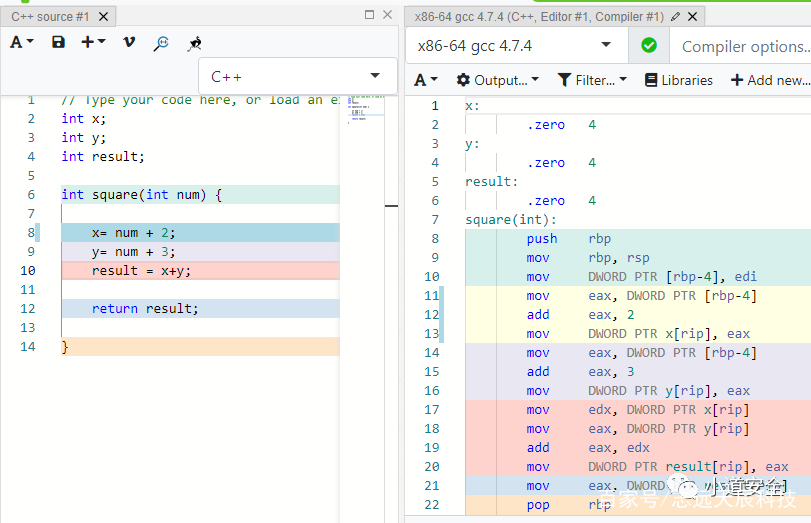
Task: Open the Output gear settings menu
Action: (x=498, y=80)
